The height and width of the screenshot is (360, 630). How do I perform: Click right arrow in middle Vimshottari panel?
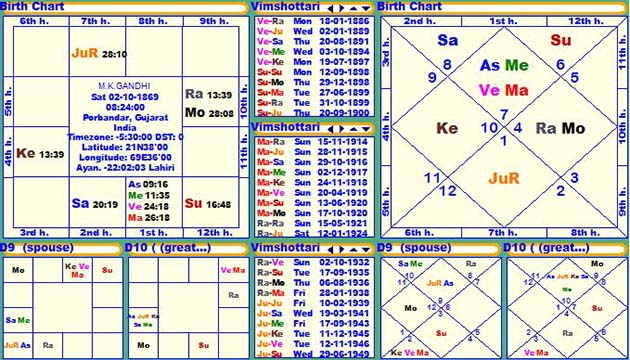coord(342,129)
